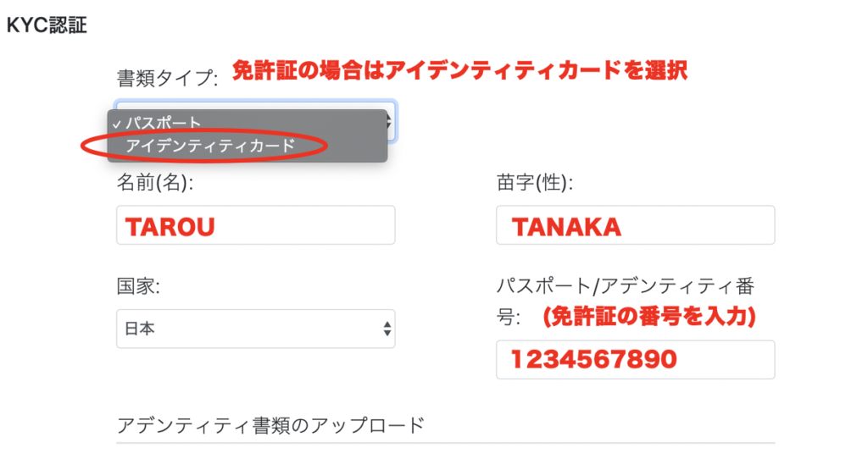
Task: Click the up-down arrows in 国家 select
Action: [x=387, y=329]
